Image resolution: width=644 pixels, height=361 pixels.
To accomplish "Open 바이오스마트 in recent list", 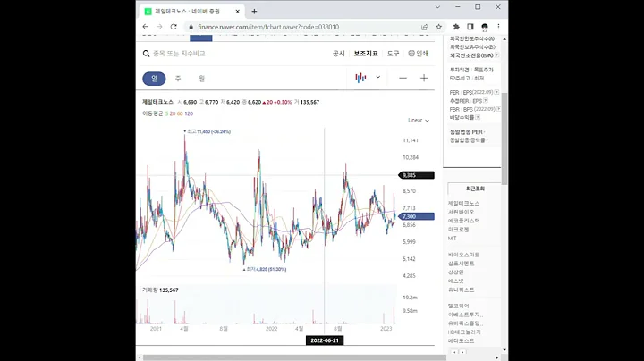I will point(463,255).
